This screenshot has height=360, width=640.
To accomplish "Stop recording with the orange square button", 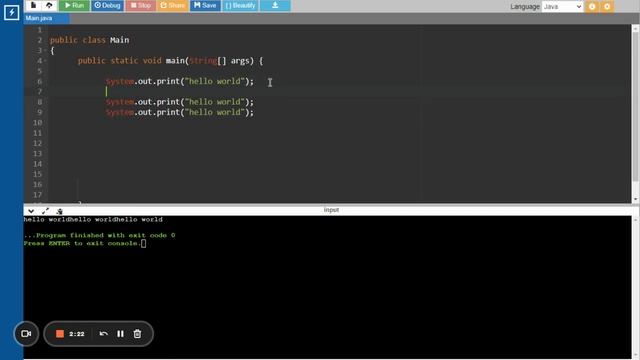I will [60, 334].
